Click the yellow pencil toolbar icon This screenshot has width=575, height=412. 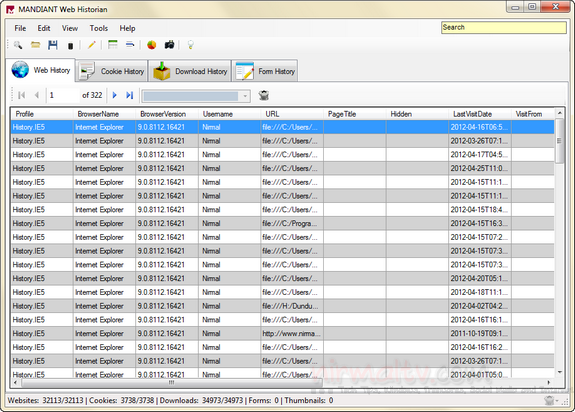(92, 45)
